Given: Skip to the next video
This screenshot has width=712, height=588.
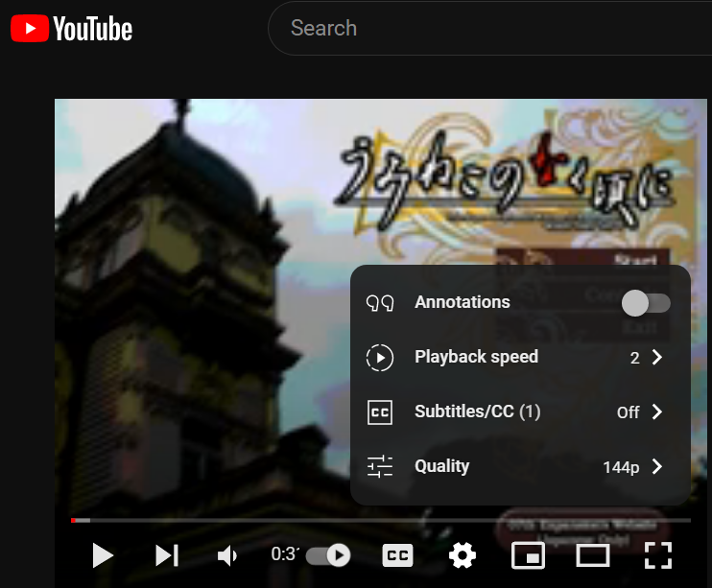Looking at the screenshot, I should tap(167, 555).
